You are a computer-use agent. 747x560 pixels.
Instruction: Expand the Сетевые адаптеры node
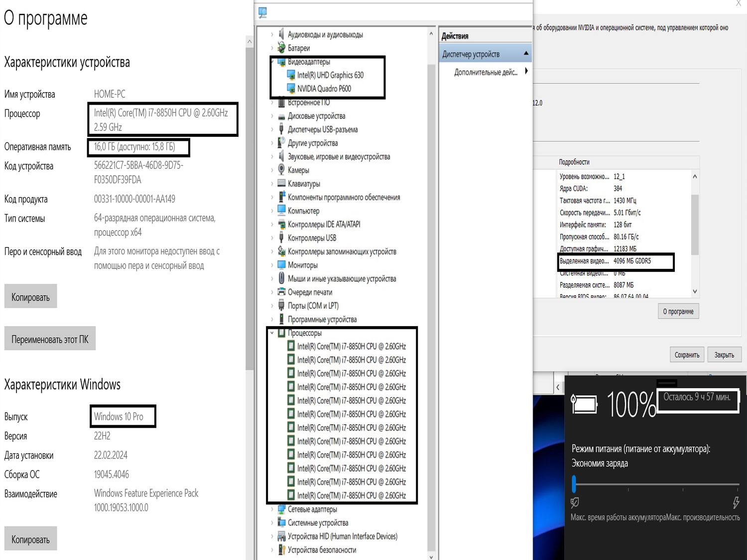tap(272, 509)
